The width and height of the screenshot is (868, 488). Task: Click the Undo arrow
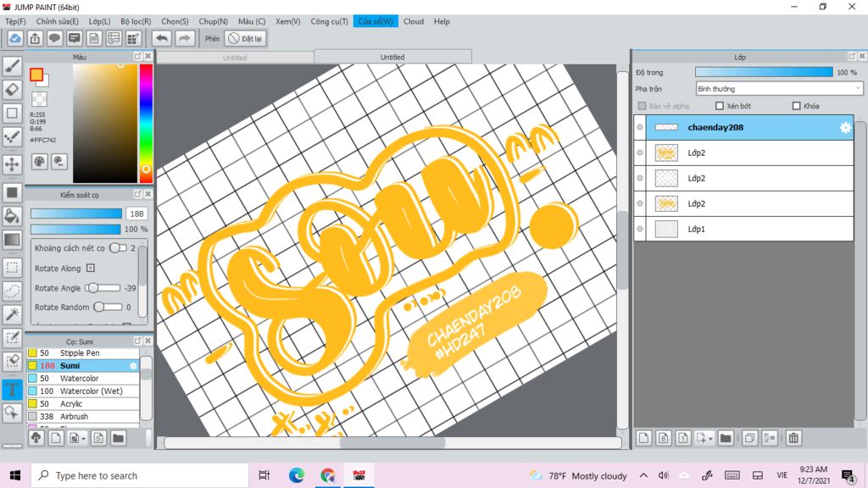[x=162, y=38]
